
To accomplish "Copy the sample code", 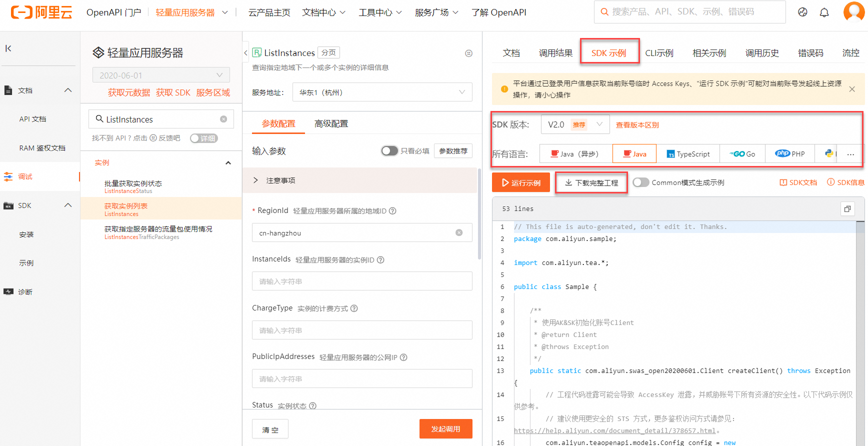I will click(x=847, y=209).
